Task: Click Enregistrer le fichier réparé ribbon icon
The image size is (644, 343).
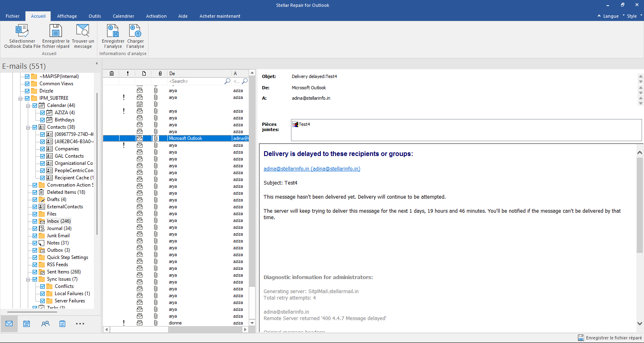Action: pyautogui.click(x=56, y=31)
